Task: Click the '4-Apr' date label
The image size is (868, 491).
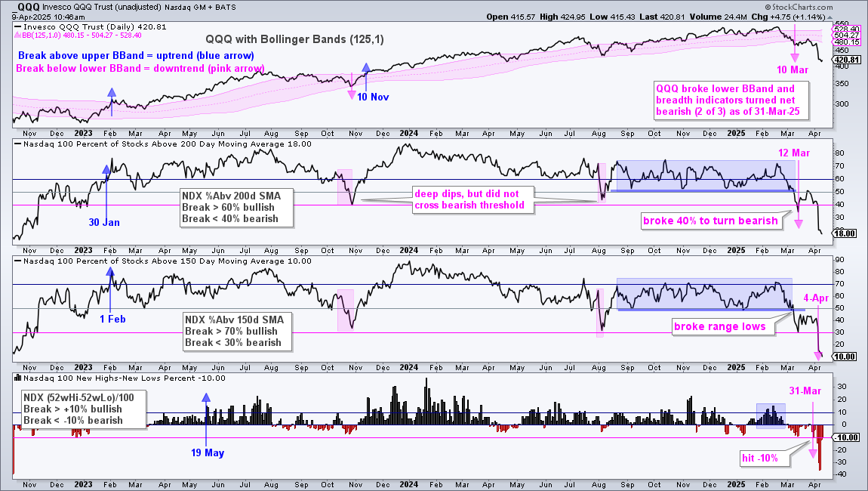Action: click(816, 298)
